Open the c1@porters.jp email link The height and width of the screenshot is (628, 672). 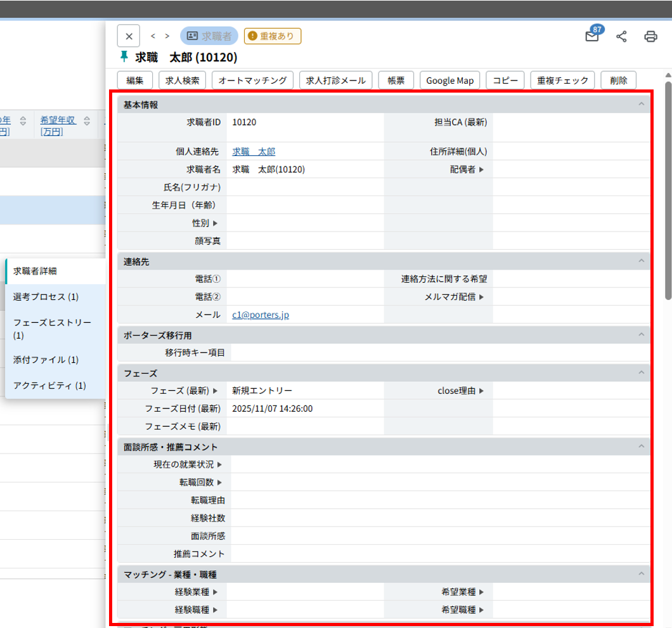pyautogui.click(x=261, y=315)
